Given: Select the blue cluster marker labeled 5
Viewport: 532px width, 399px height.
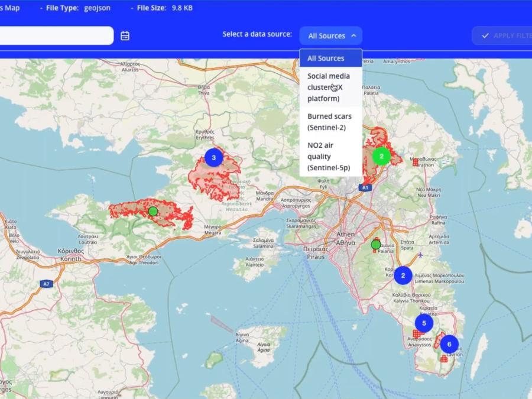Looking at the screenshot, I should (x=424, y=323).
